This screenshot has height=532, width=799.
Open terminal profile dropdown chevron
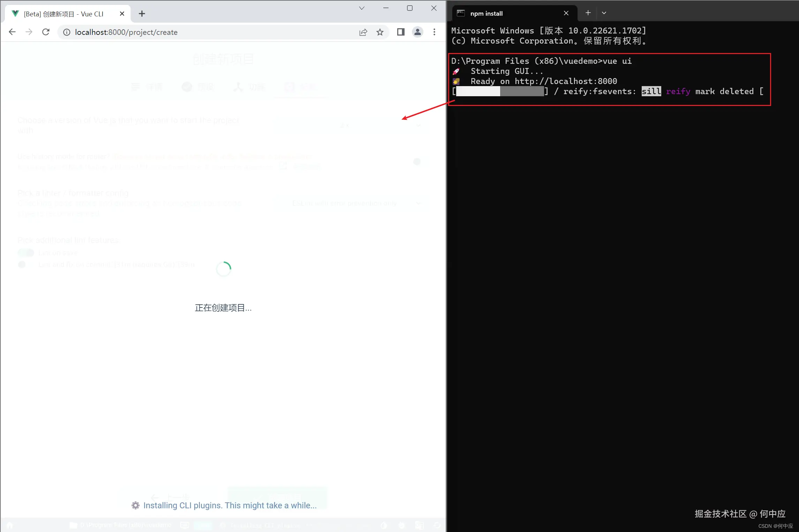click(604, 13)
